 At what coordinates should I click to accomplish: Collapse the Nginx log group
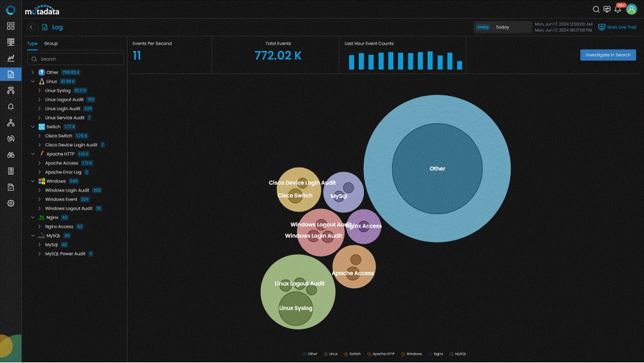pyautogui.click(x=33, y=217)
